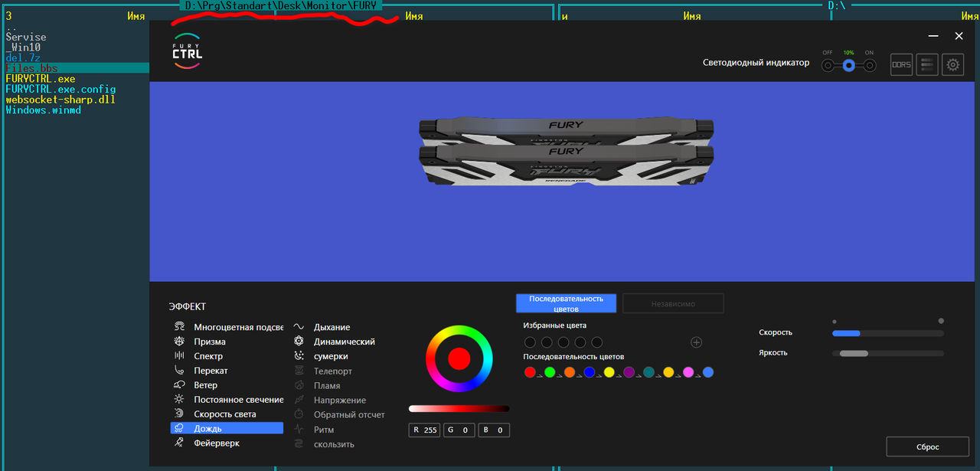Select red swatch in color sequence
This screenshot has width=980, height=471.
[x=530, y=372]
